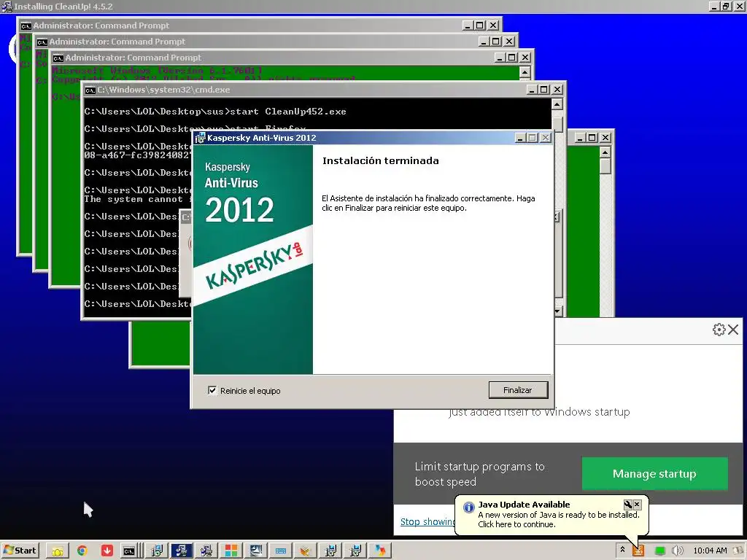Close the green window behind Kaspersky at right
The image size is (747, 560).
click(605, 138)
